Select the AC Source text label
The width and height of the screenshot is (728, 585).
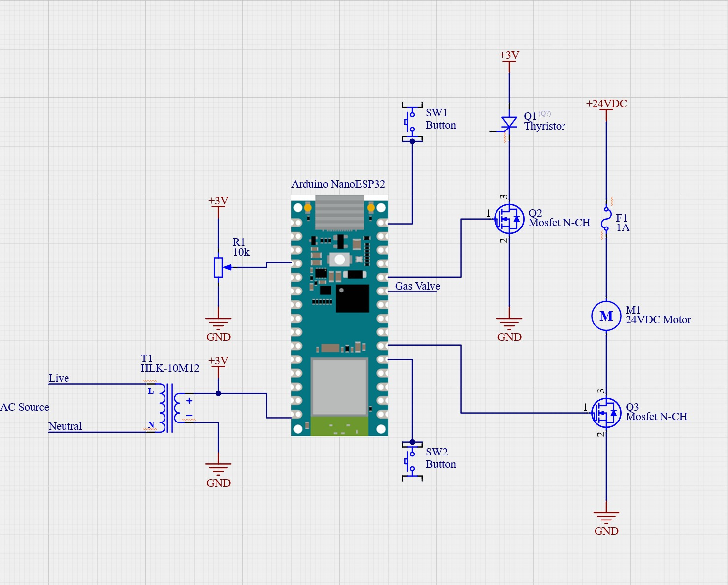[x=25, y=407]
